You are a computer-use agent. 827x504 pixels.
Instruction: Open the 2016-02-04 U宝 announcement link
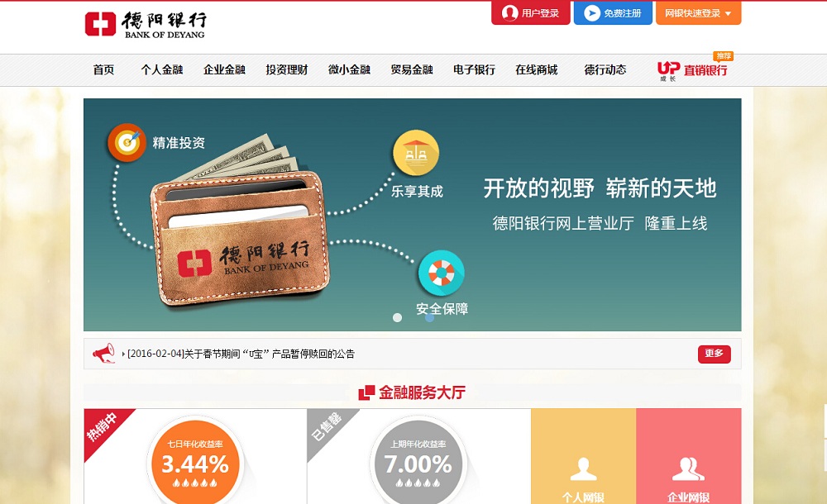(x=241, y=354)
